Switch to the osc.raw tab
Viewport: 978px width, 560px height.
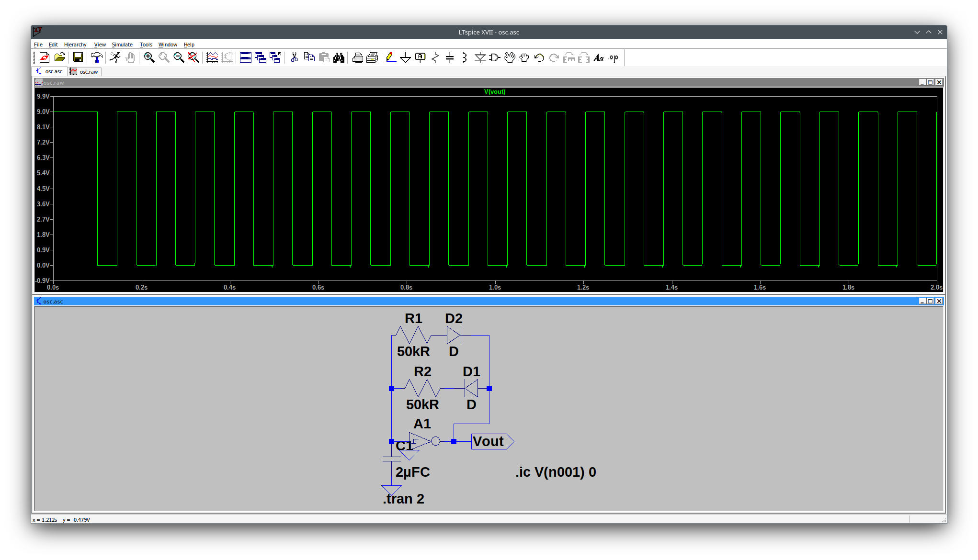tap(85, 71)
